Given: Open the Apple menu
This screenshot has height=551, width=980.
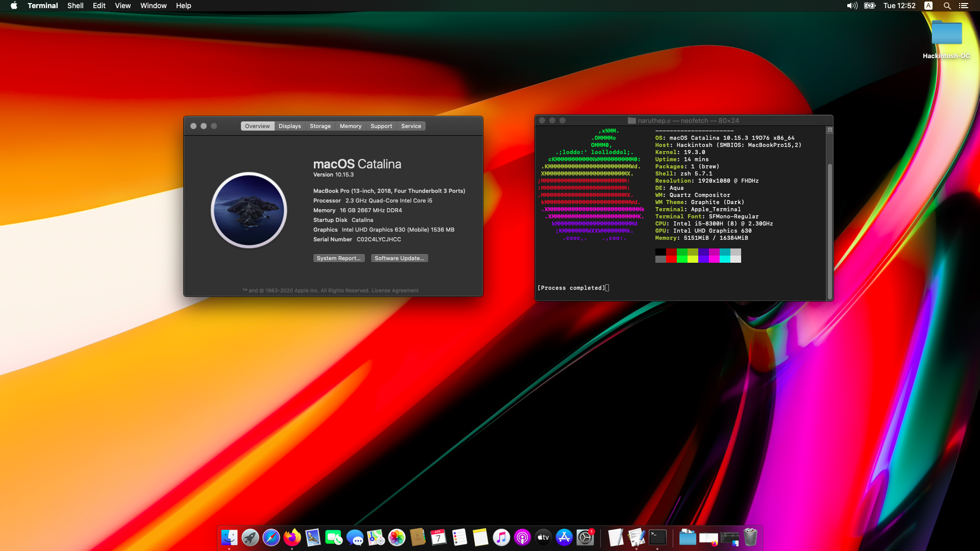Looking at the screenshot, I should click(x=14, y=6).
